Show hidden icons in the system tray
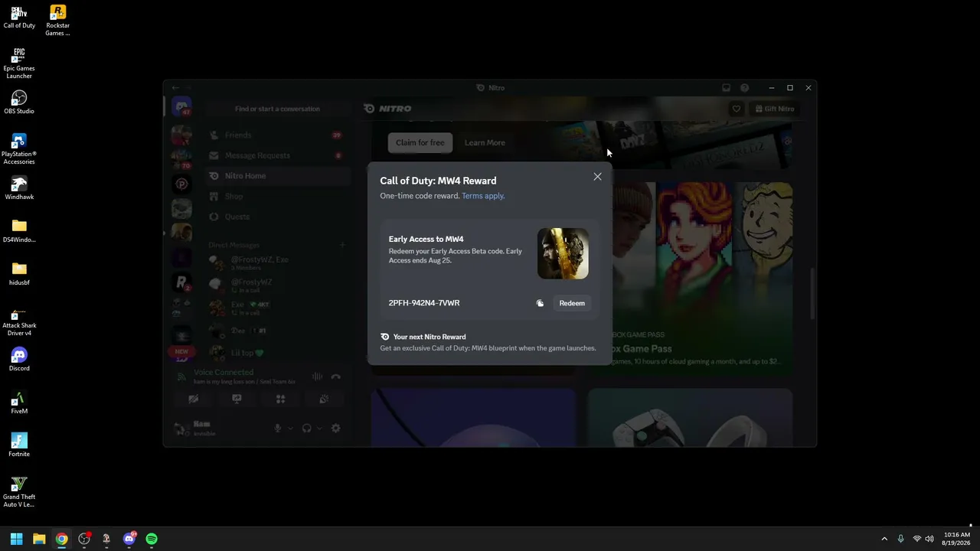 884,539
